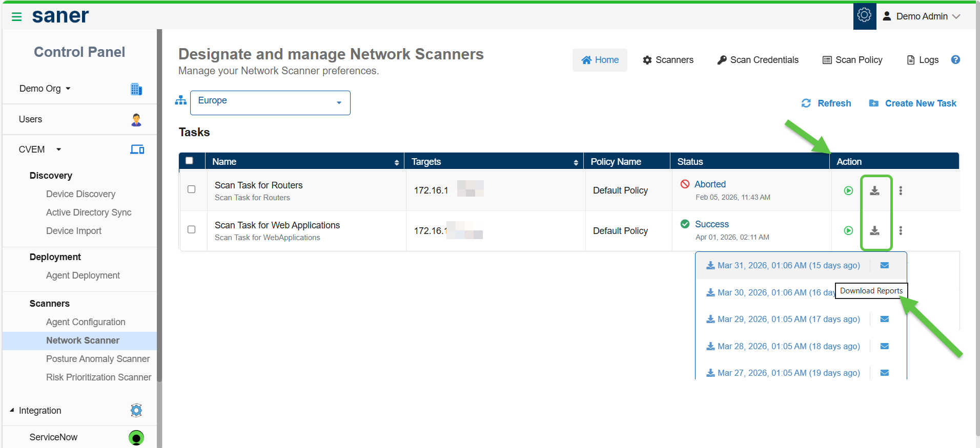Image resolution: width=980 pixels, height=448 pixels.
Task: Download reports for Scan Task for Web Applications
Action: click(x=875, y=230)
